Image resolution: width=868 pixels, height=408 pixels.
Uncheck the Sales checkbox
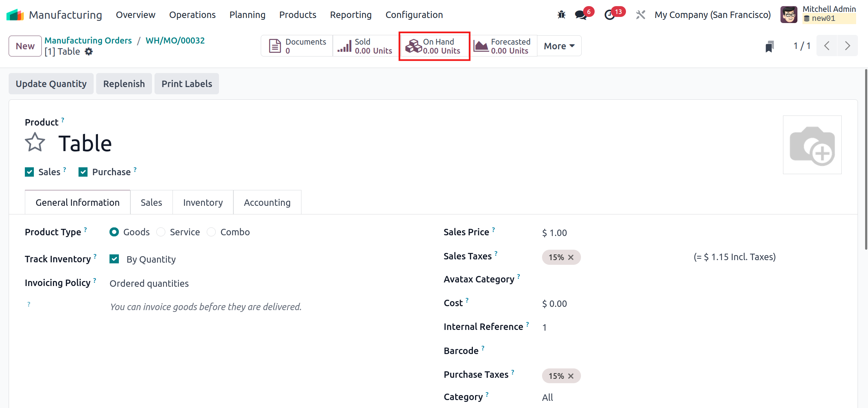tap(30, 172)
